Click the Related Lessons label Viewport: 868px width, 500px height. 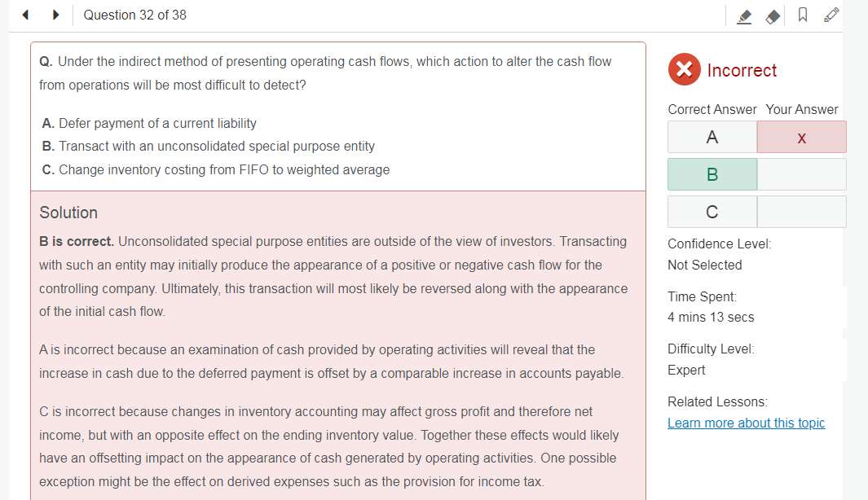tap(717, 402)
